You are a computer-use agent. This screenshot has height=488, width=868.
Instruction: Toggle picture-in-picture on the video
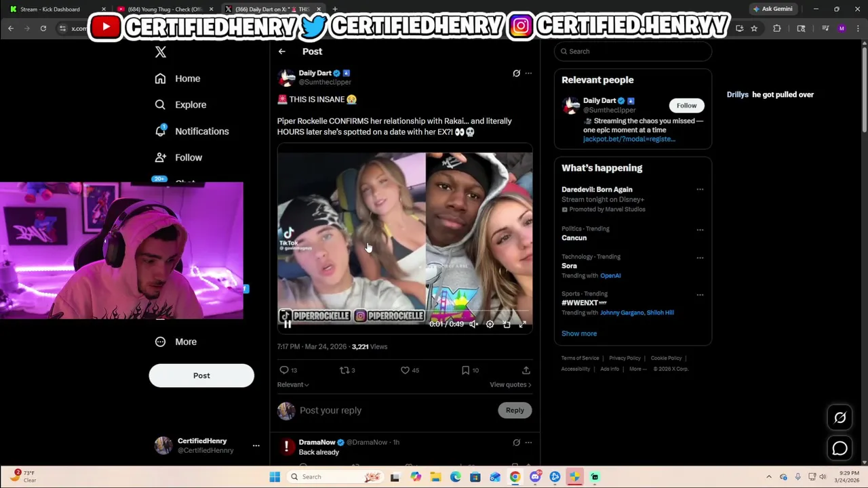507,324
